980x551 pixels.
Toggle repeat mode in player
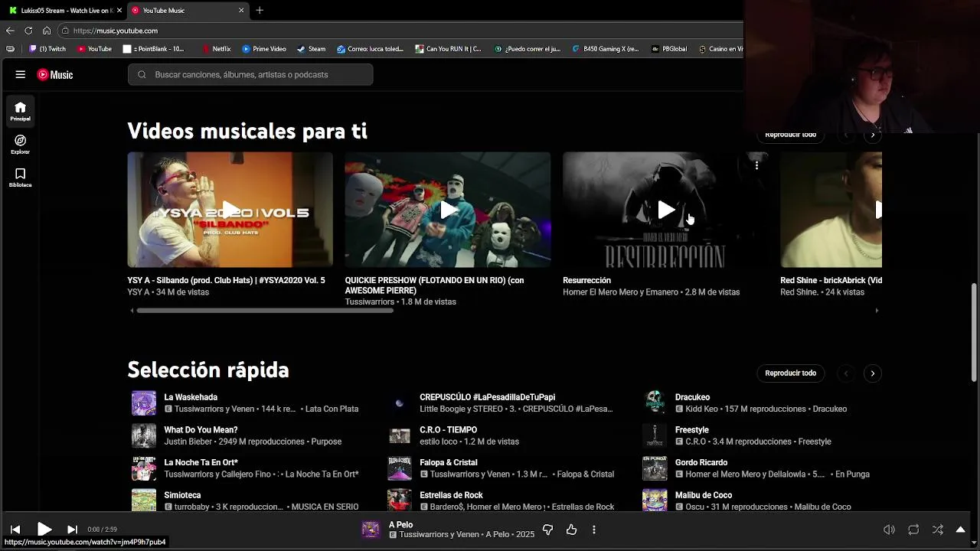913,530
